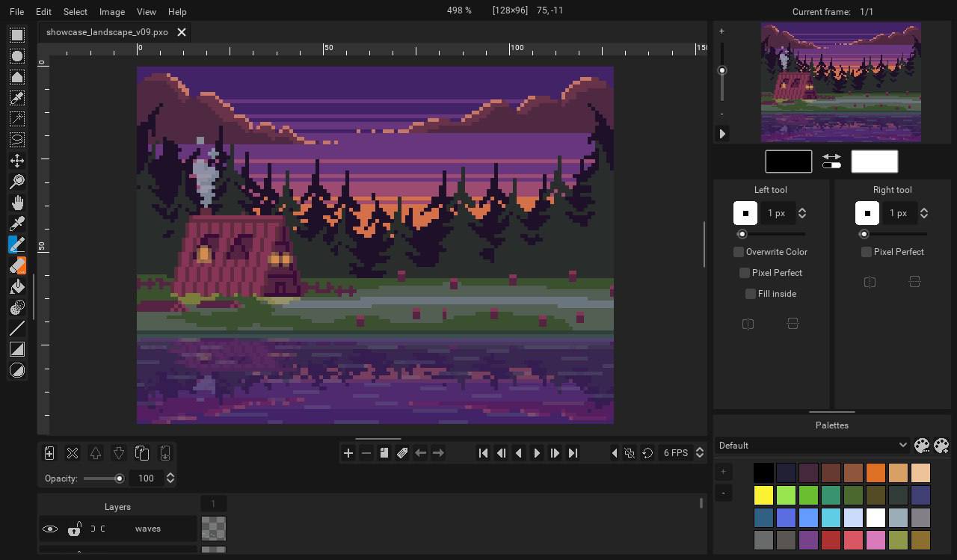Check the Fill inside option

751,294
